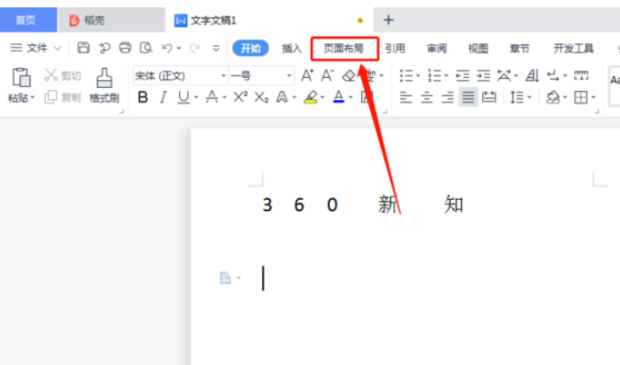Open the line spacing dropdown

(x=529, y=97)
